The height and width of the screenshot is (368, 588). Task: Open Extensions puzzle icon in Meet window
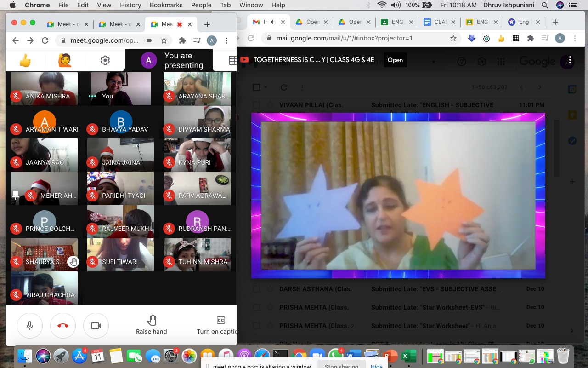[182, 40]
